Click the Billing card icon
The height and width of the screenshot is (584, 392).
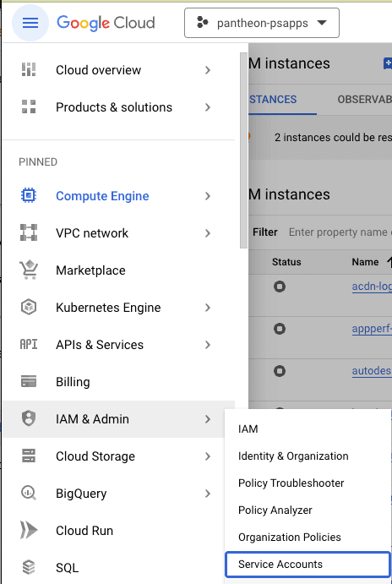29,382
